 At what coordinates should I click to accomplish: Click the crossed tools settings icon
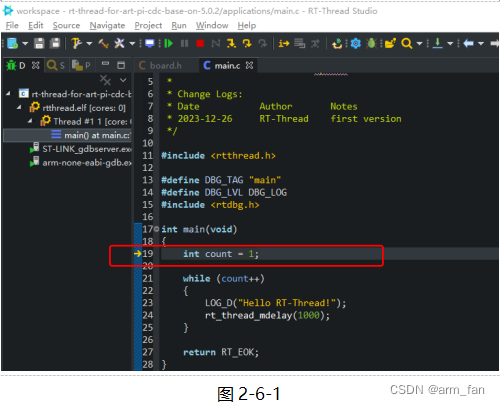(119, 43)
